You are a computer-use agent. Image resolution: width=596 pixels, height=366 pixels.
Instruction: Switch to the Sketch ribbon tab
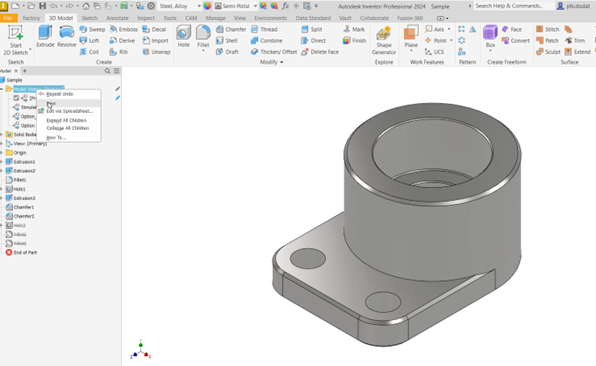pos(89,18)
